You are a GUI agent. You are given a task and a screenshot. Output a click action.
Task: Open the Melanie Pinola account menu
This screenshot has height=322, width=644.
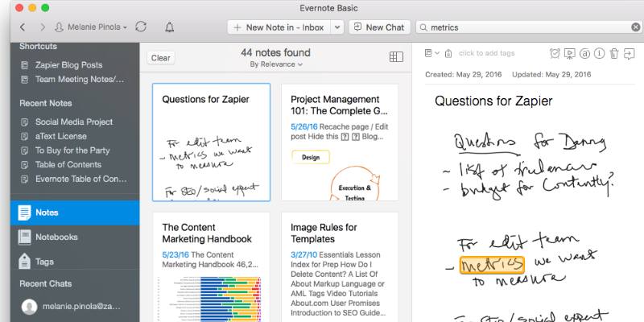(x=91, y=27)
